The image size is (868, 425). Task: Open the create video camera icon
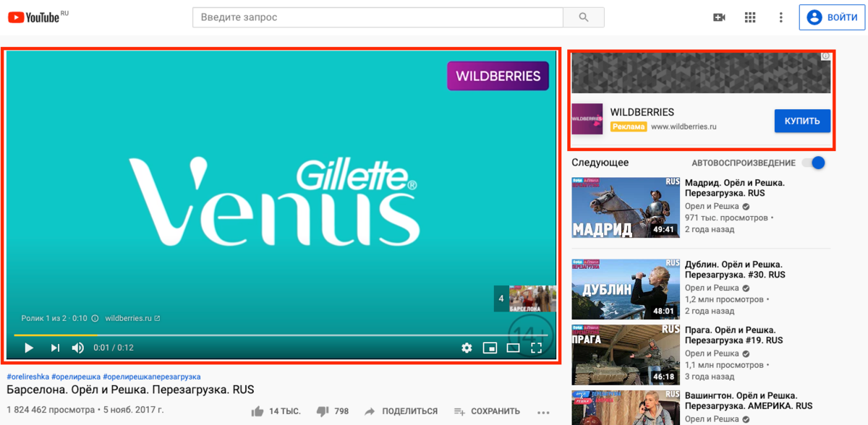719,17
